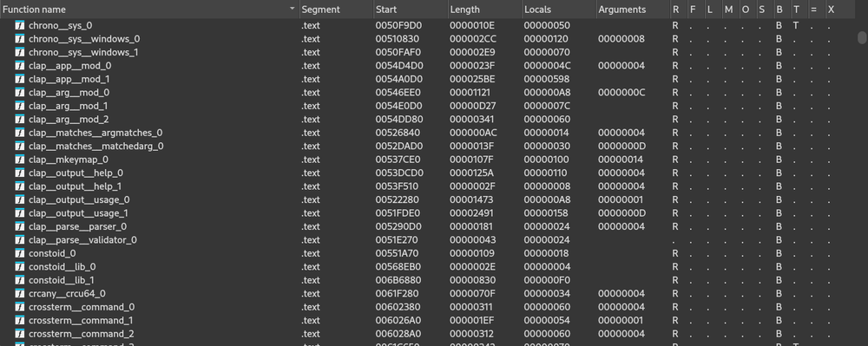Select function name crcany__crcu64_0
The height and width of the screenshot is (346, 868).
67,293
